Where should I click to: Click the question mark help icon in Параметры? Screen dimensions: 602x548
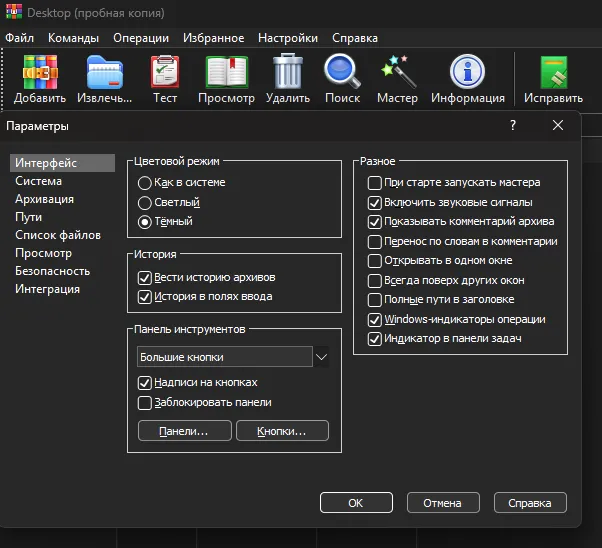coord(513,125)
